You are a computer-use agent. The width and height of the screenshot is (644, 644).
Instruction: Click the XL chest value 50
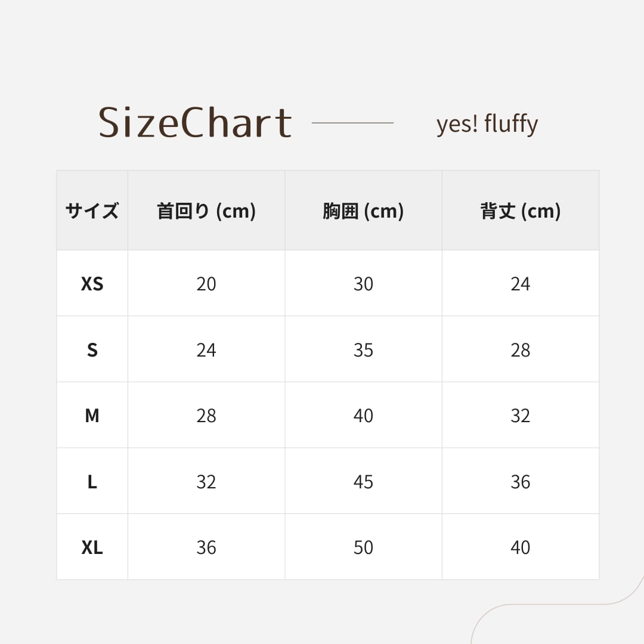click(x=363, y=547)
